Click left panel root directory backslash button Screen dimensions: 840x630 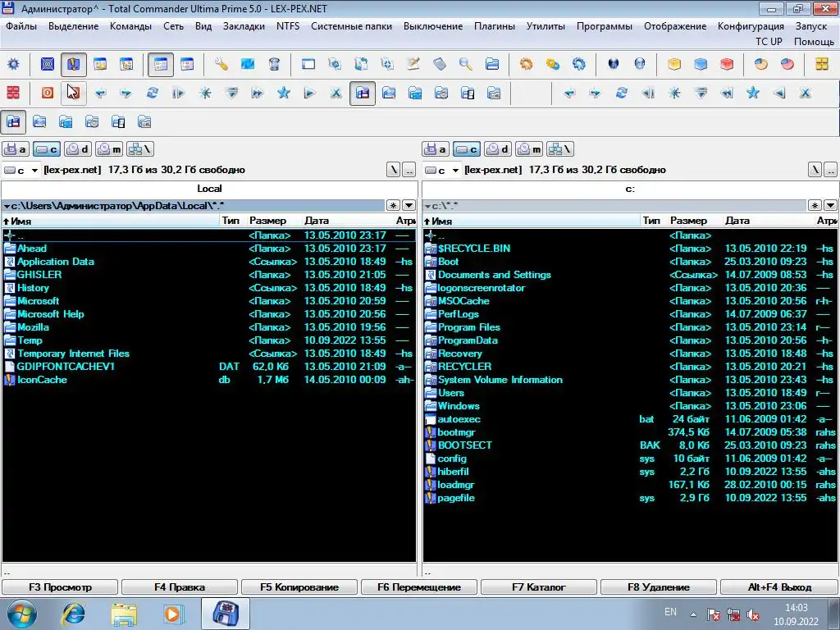[393, 171]
